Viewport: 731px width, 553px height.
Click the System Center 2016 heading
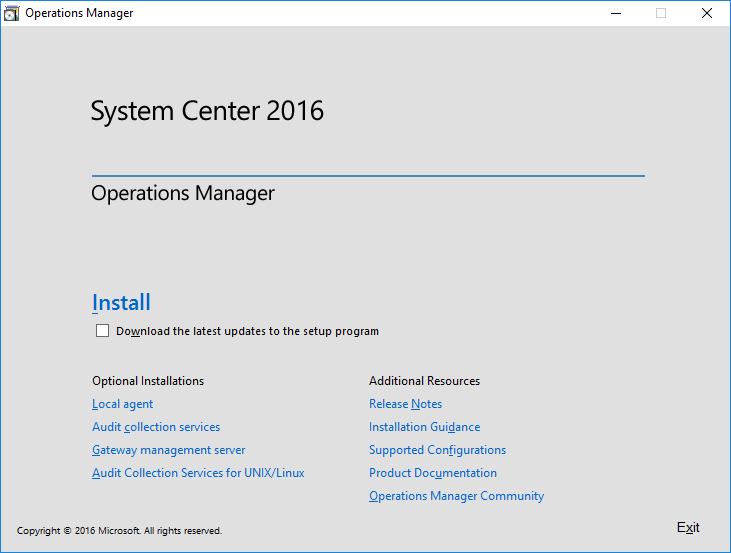coord(207,111)
